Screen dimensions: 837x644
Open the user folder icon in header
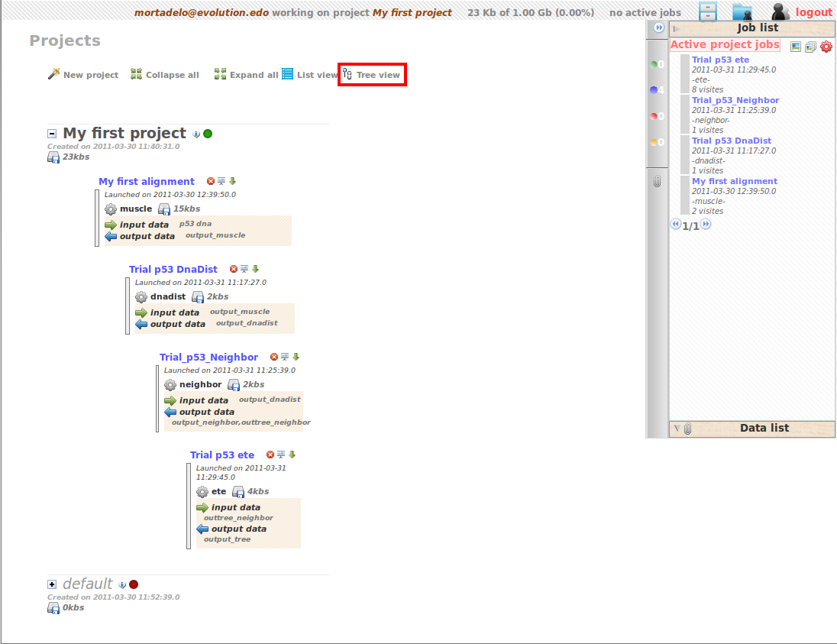pos(742,11)
